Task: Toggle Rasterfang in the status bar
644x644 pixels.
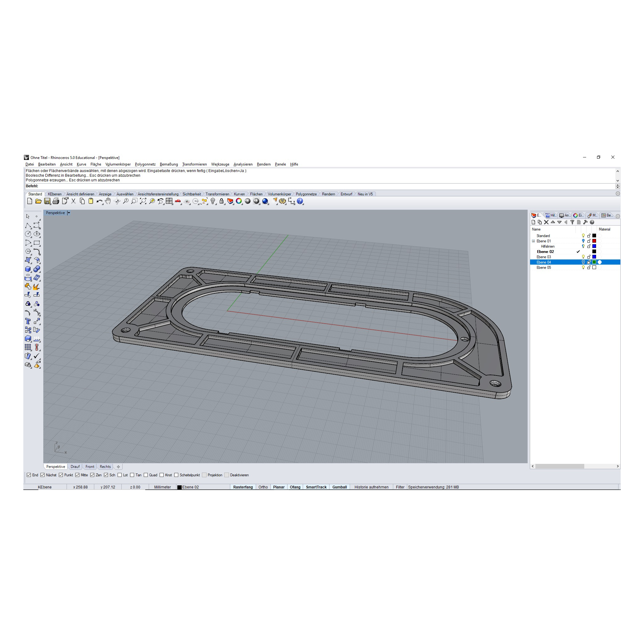Action: coord(243,487)
